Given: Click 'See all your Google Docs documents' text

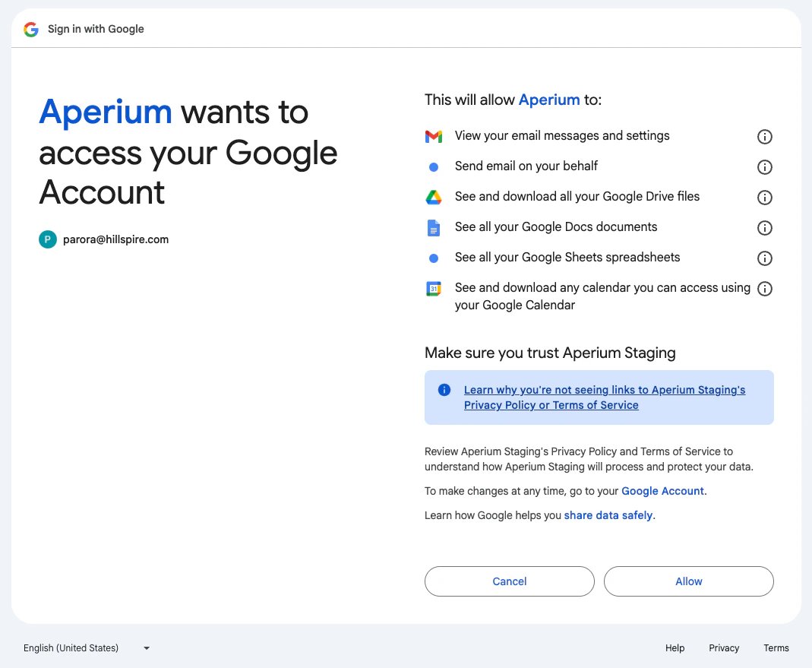Looking at the screenshot, I should pyautogui.click(x=556, y=227).
